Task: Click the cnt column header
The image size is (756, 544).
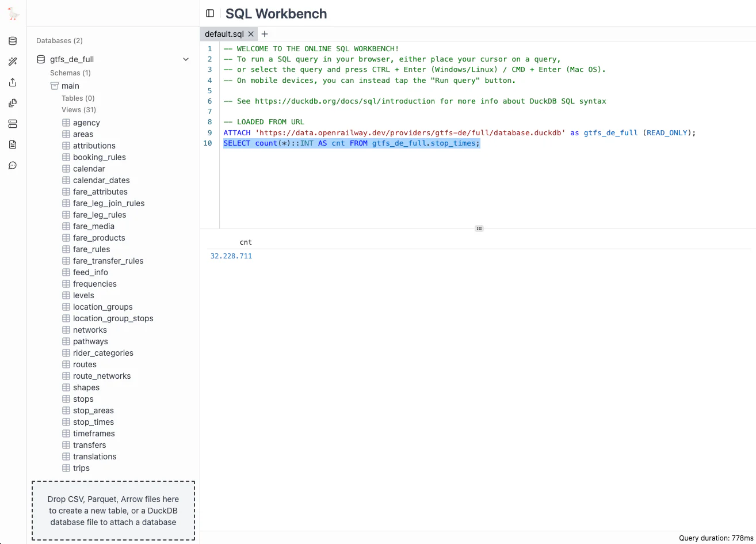Action: 246,242
